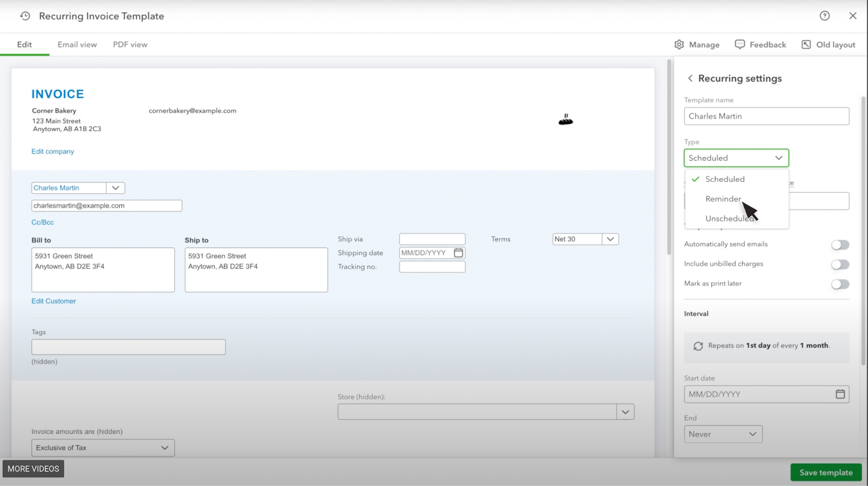Click the Tags input field
The height and width of the screenshot is (486, 868).
pyautogui.click(x=129, y=347)
